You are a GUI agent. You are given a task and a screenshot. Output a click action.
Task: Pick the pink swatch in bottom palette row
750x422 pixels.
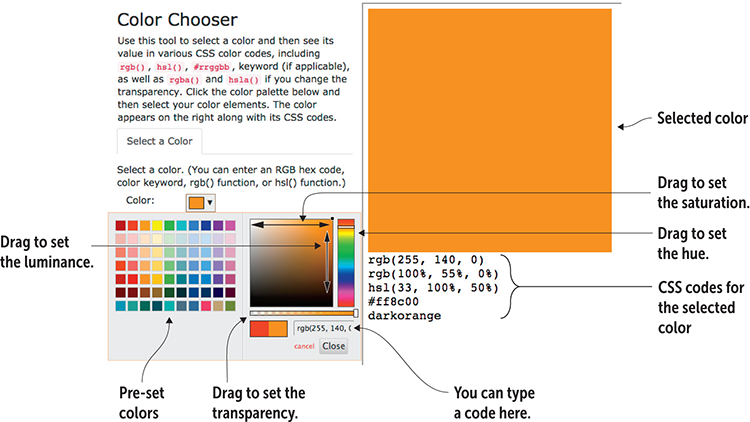click(204, 306)
